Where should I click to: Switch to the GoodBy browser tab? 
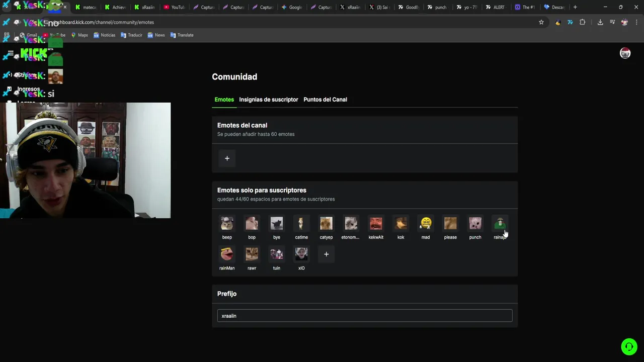pyautogui.click(x=408, y=7)
